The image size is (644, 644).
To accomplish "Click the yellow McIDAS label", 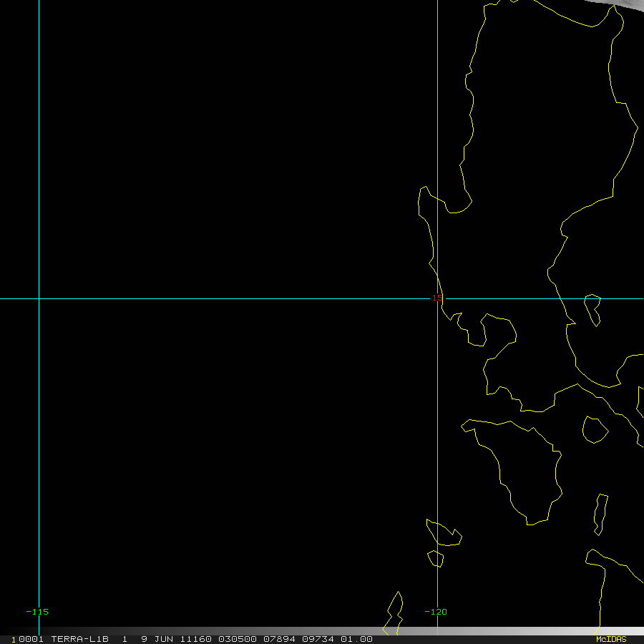I will coord(610,639).
